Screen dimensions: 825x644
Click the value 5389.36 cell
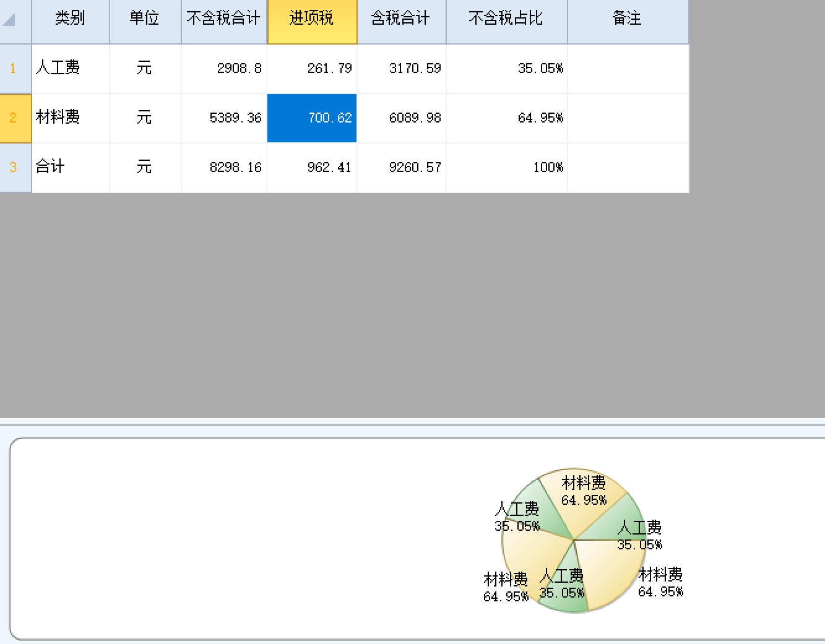pyautogui.click(x=224, y=118)
